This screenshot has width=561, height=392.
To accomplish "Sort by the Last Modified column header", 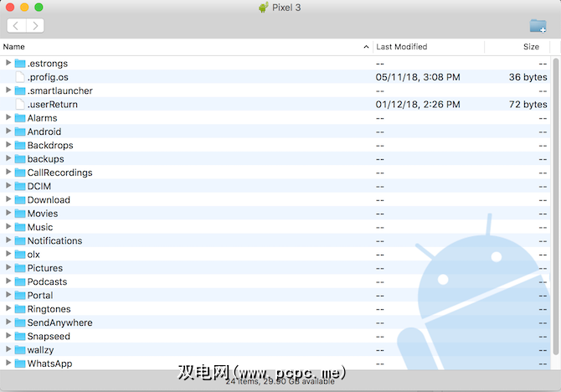I will (x=428, y=47).
